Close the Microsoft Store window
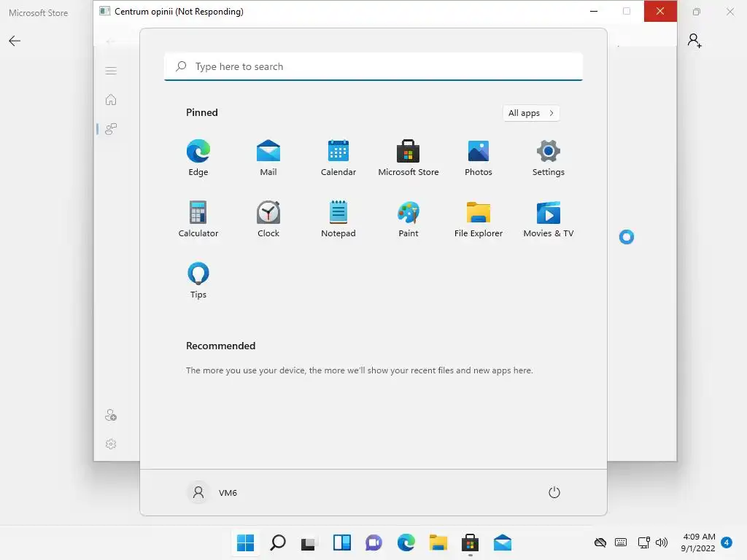This screenshot has width=747, height=560. point(729,12)
